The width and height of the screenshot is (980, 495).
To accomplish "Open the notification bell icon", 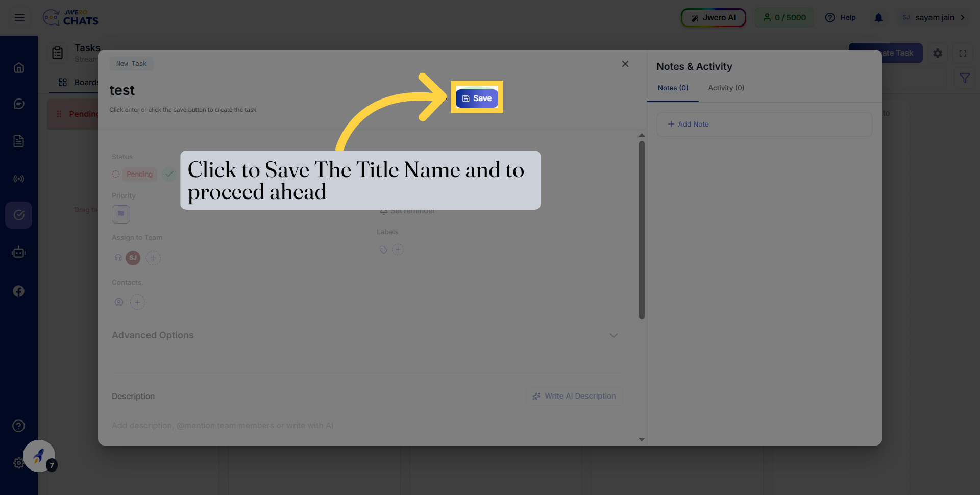I will (878, 17).
